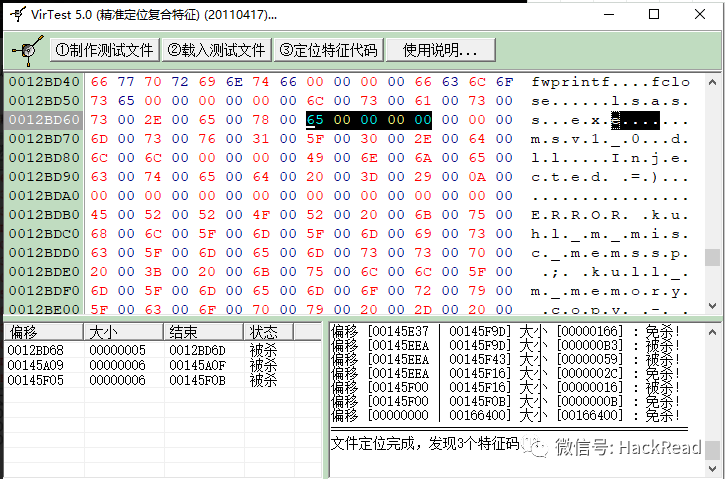Select hex address row 0012BDB0
Viewport: 725px width, 479px height.
pos(44,215)
